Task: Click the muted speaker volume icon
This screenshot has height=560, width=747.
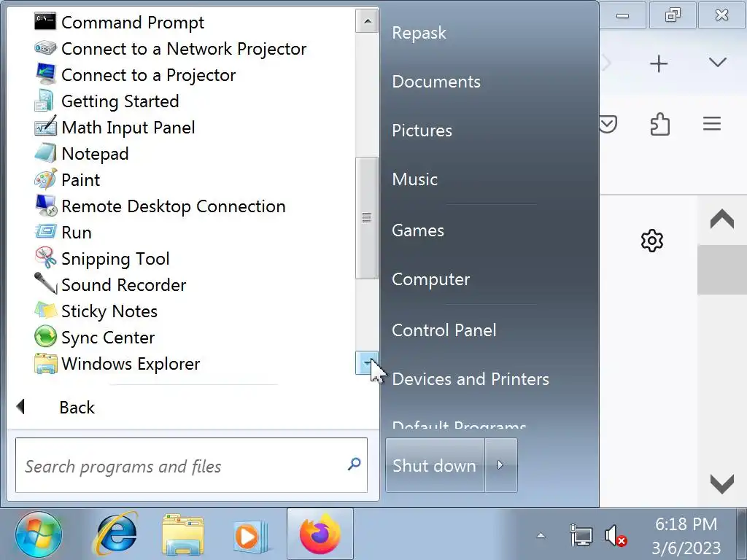Action: [616, 536]
